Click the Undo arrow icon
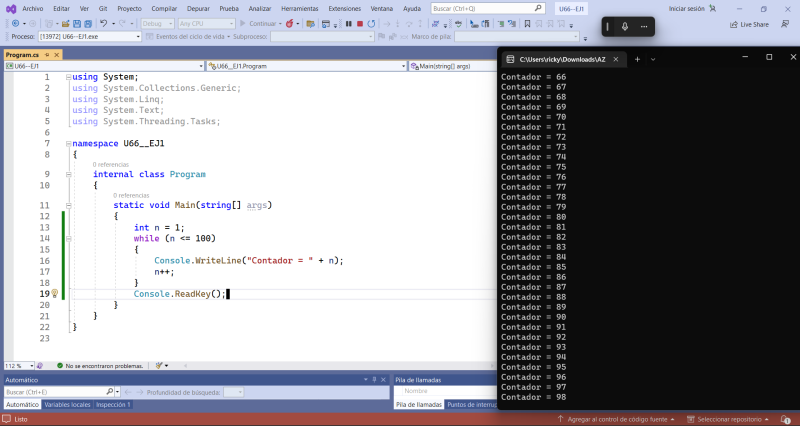This screenshot has height=426, width=800. point(103,23)
